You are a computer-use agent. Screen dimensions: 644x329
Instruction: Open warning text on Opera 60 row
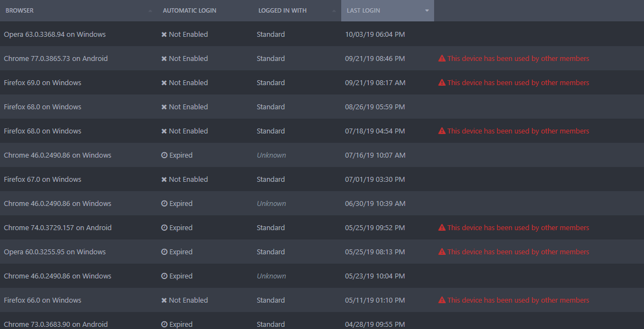pos(518,252)
